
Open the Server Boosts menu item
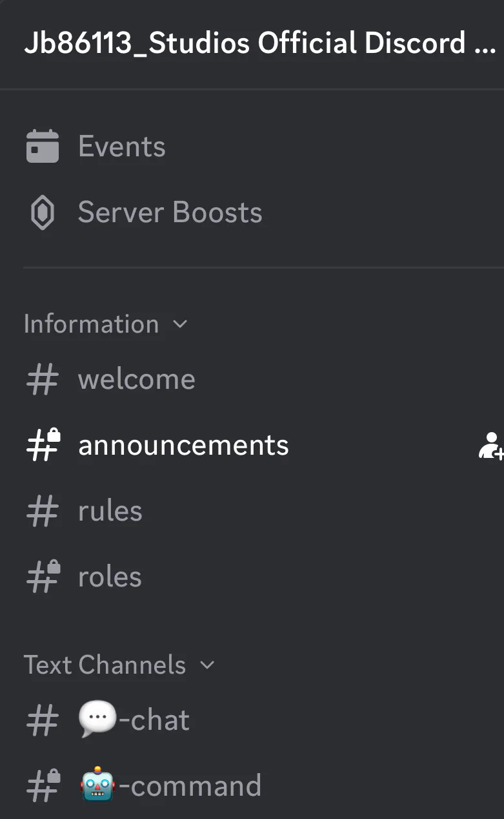[x=170, y=213]
